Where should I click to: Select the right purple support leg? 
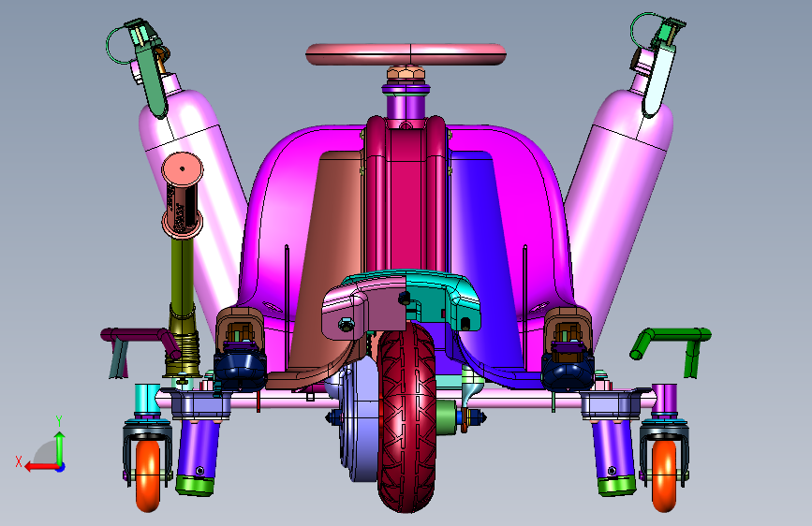(x=614, y=447)
